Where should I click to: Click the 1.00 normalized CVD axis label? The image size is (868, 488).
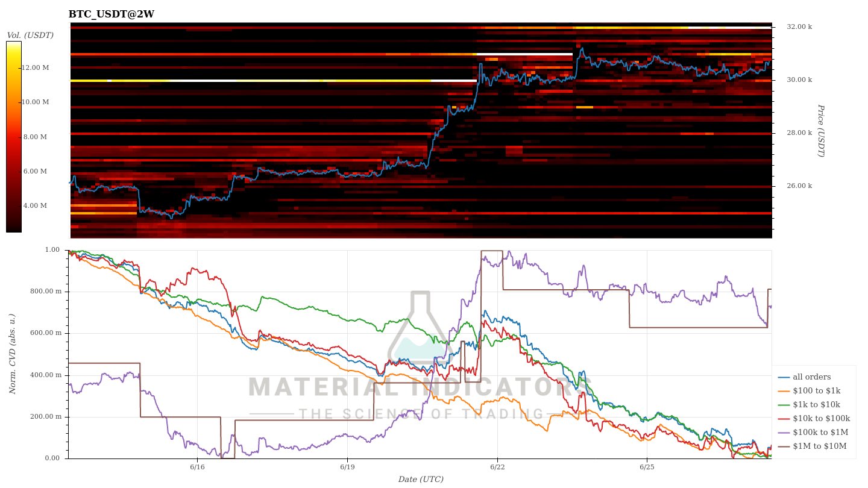click(54, 250)
